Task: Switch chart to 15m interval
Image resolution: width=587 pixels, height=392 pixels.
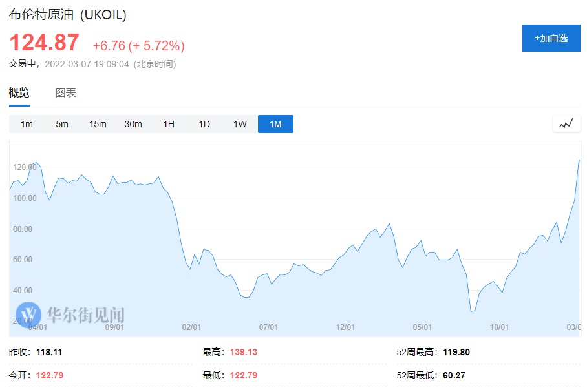Action: tap(98, 124)
